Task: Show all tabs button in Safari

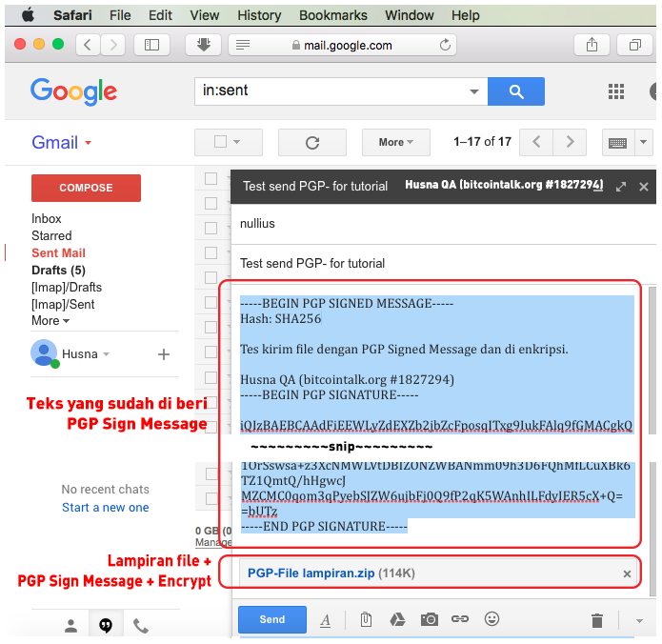Action: point(635,45)
